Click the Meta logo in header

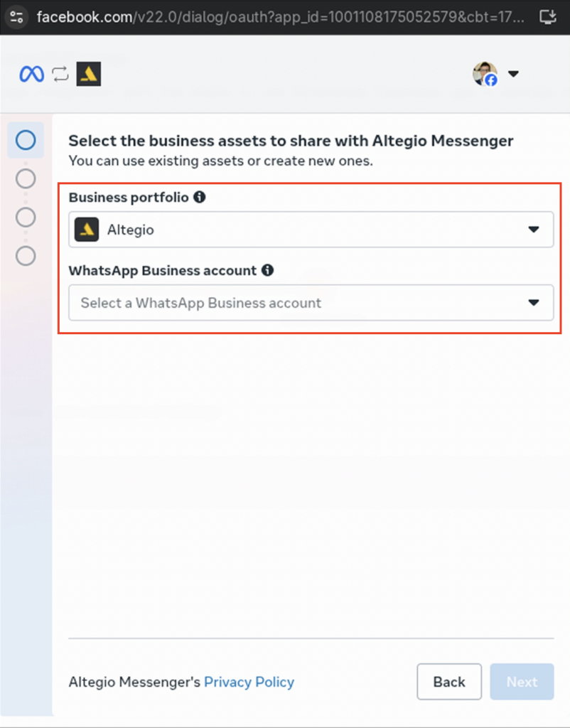click(x=31, y=74)
